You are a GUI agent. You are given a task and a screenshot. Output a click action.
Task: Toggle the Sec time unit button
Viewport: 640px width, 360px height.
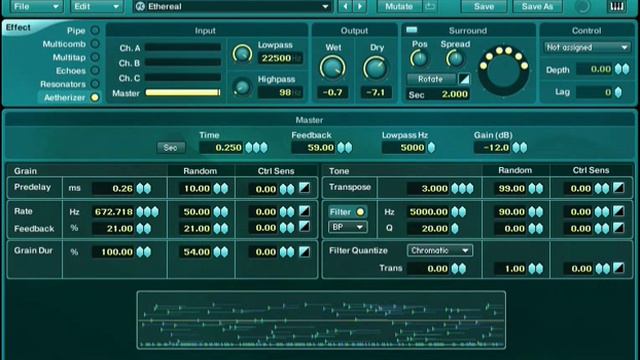(171, 147)
